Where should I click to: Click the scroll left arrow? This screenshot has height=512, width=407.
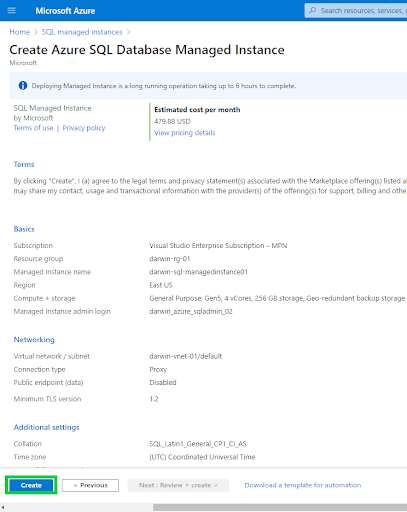[x=3, y=507]
